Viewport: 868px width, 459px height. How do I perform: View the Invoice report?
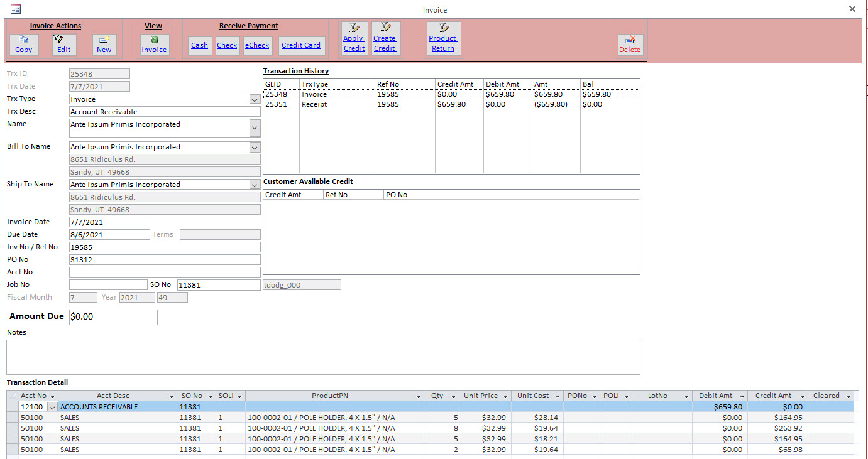(154, 45)
